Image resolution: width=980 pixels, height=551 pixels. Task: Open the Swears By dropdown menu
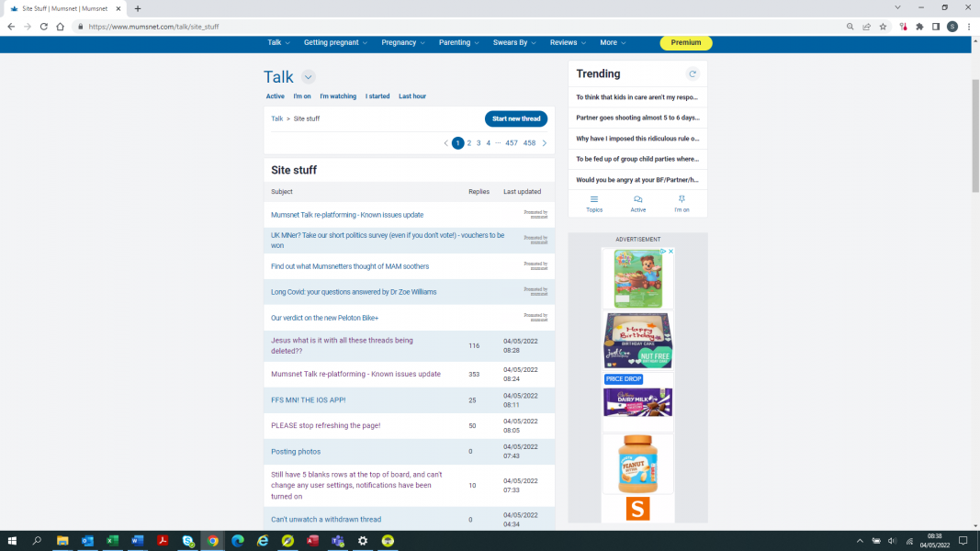tap(515, 42)
